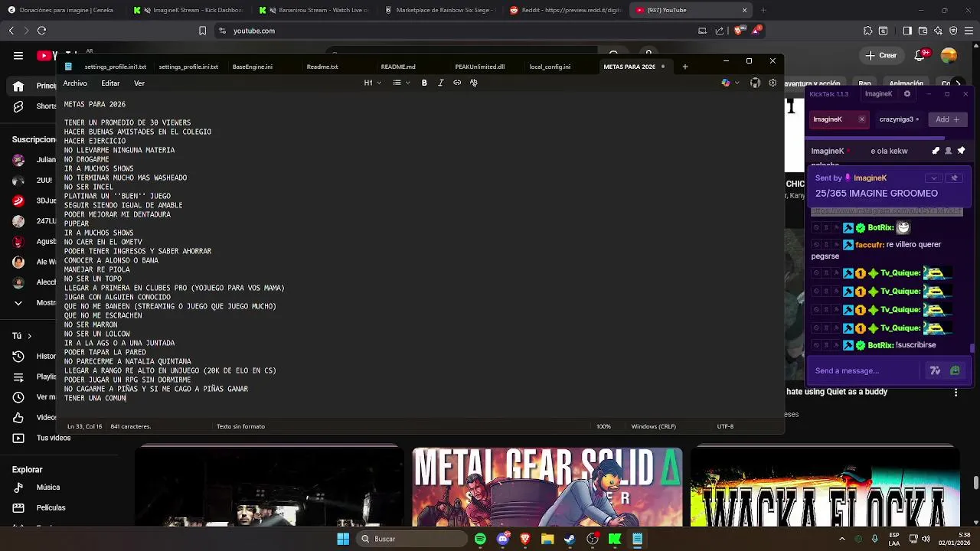Insert a link using Notepad's link icon
The width and height of the screenshot is (980, 551).
(457, 83)
